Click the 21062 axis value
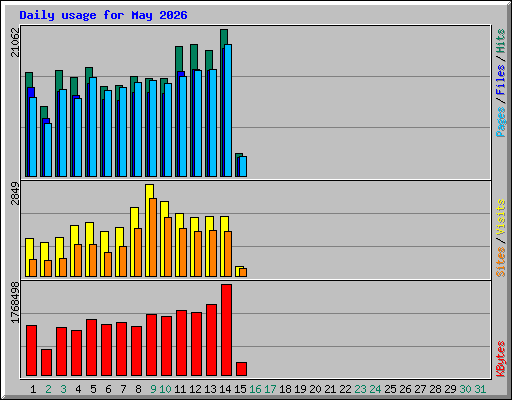This screenshot has width=512, height=400. [15, 42]
